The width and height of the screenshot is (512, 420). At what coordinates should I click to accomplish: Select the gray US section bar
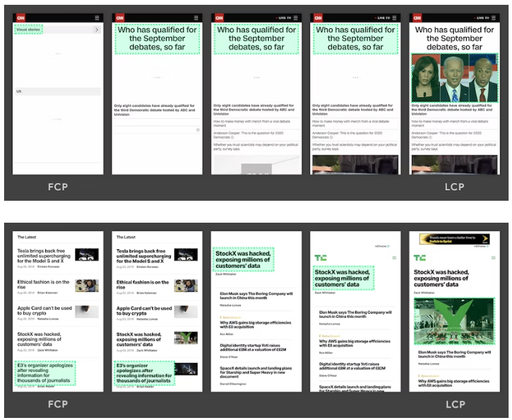(x=58, y=91)
